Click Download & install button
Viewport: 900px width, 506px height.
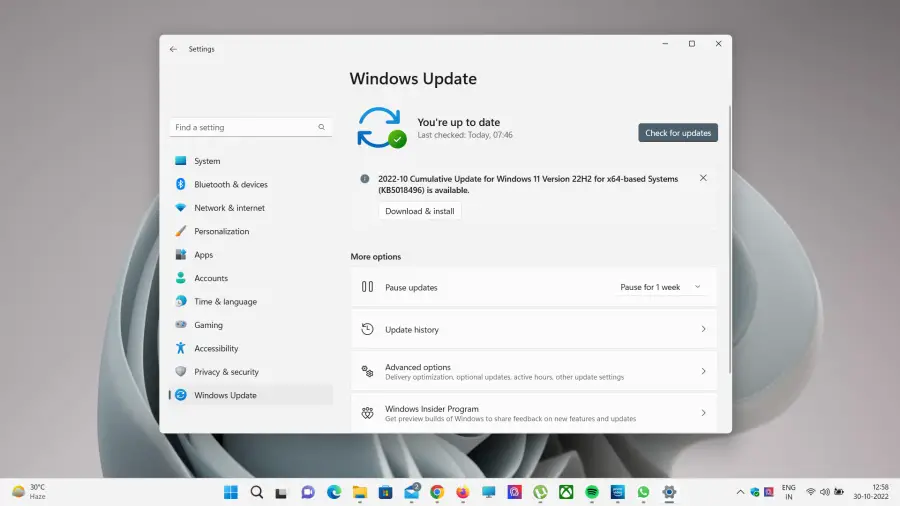pos(420,211)
